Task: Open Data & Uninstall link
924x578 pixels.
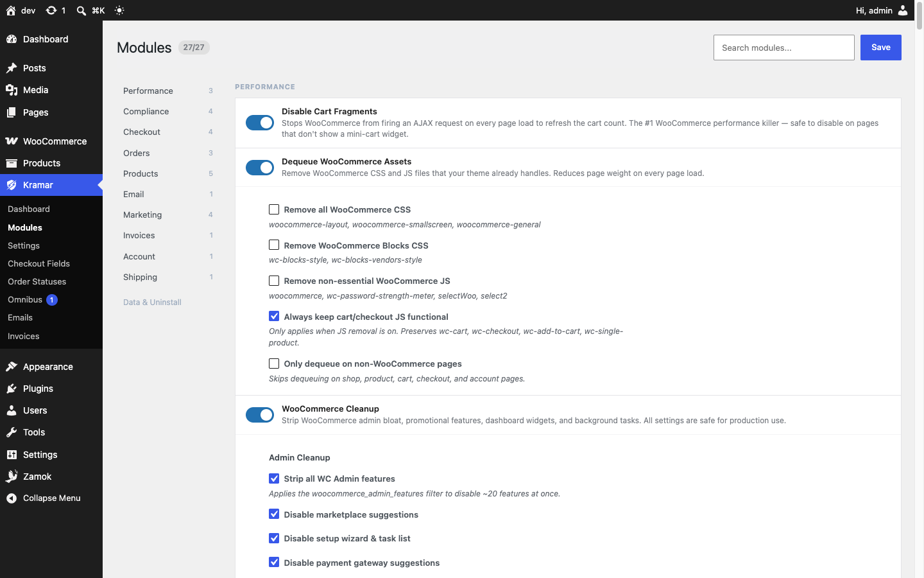Action: pyautogui.click(x=152, y=302)
